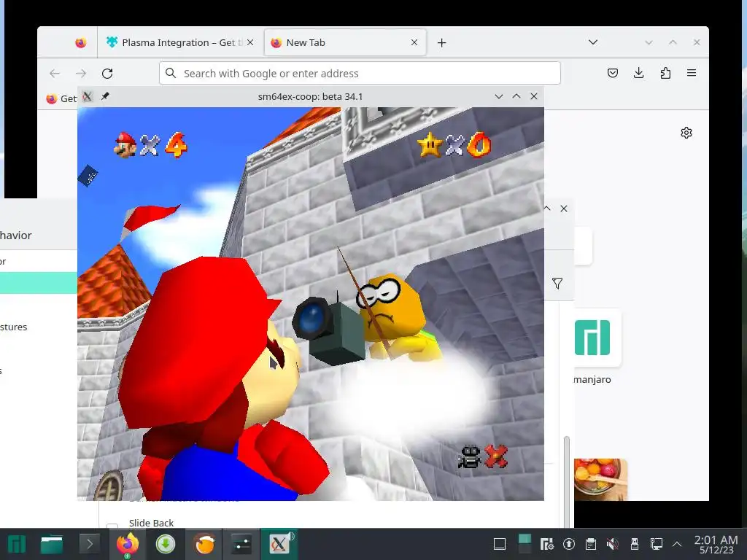Open sm64ex-coop window menu X icon
This screenshot has height=560, width=747.
tap(88, 97)
